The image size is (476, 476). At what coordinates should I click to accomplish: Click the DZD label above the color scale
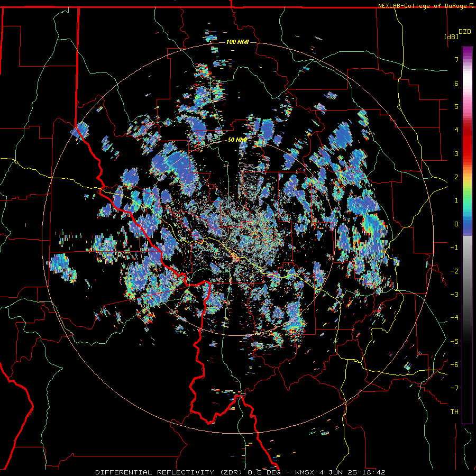coord(465,32)
